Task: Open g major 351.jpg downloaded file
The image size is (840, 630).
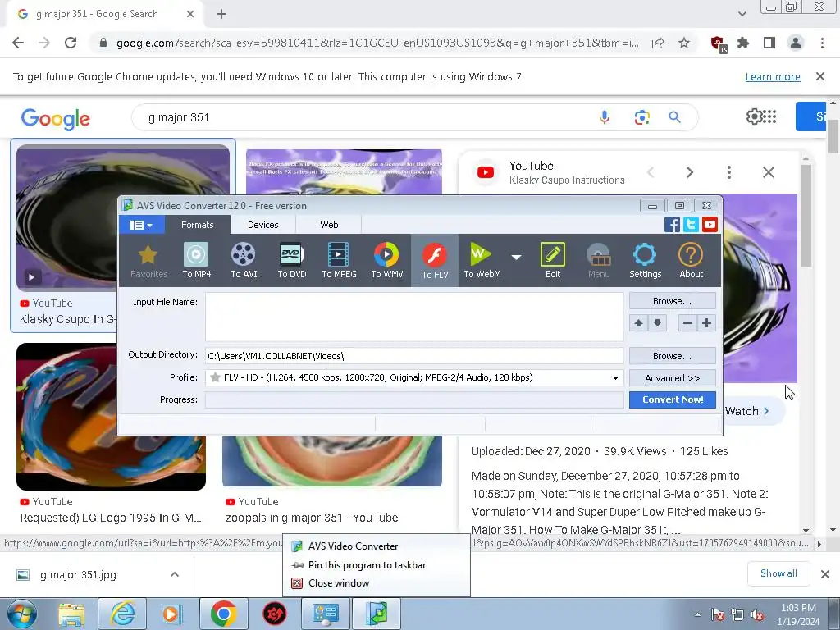Action: (78, 574)
